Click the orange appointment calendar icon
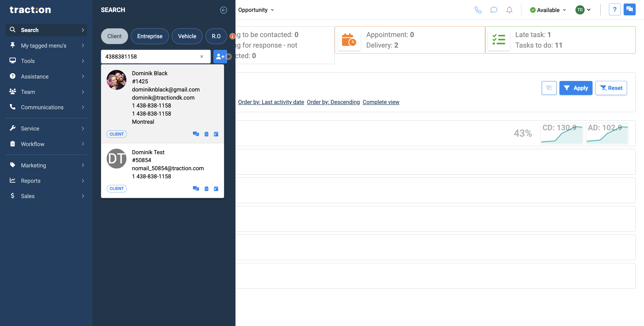This screenshot has width=644, height=326. tap(349, 40)
